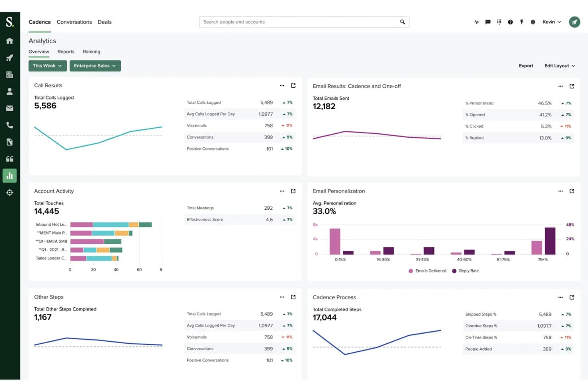Open the phone calls sidebar icon
588x392 pixels.
(10, 125)
